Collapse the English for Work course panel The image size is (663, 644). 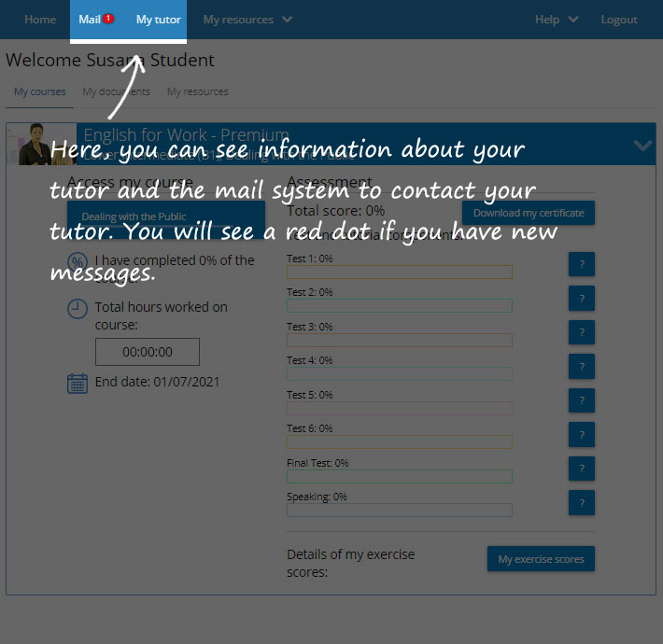pyautogui.click(x=642, y=146)
